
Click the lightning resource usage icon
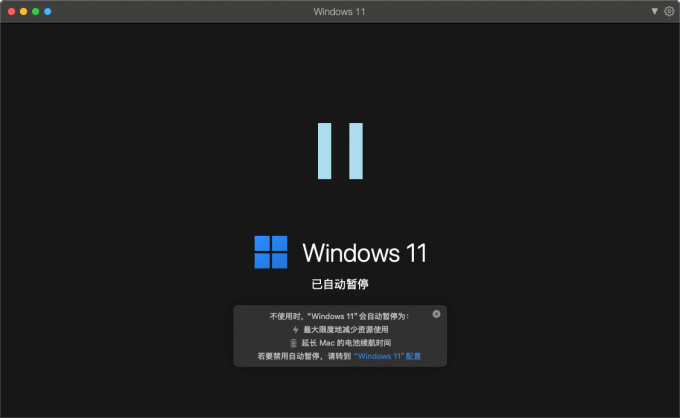(x=295, y=330)
